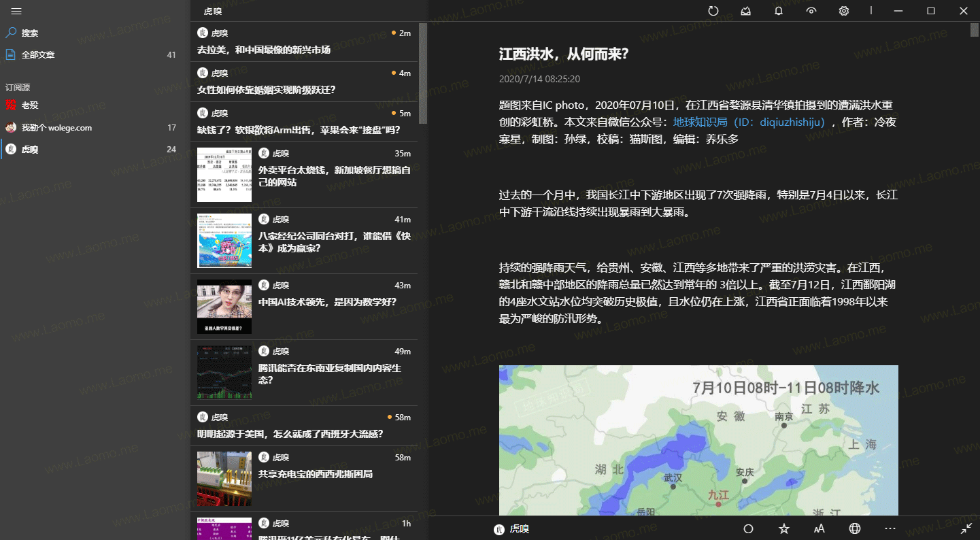980x540 pixels.
Task: Open article 中国AI技术领先，是因为数学好？
Action: tap(304, 307)
